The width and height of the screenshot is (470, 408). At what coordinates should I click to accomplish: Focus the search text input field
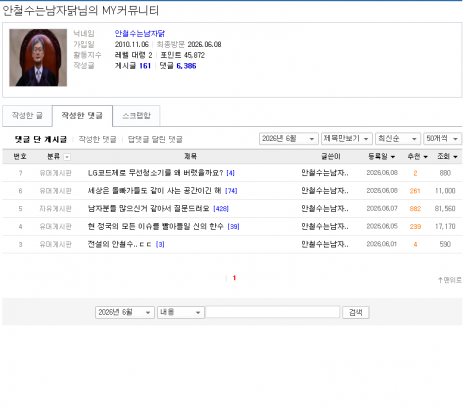(273, 312)
